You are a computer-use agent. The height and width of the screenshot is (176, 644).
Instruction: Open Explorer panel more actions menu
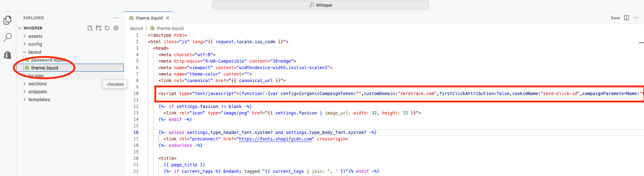point(116,18)
